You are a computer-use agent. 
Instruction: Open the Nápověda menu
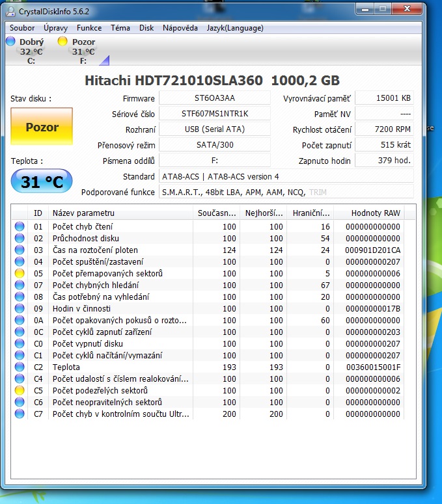tap(180, 28)
